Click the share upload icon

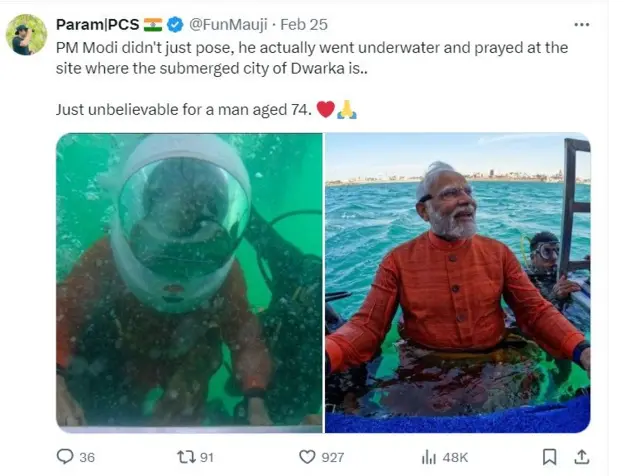pyautogui.click(x=582, y=457)
